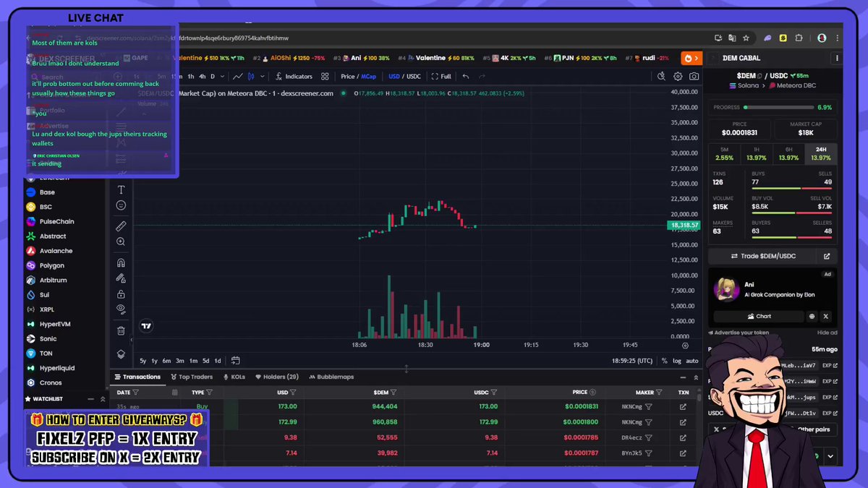Screen dimensions: 868x488
Task: Toggle the log scale option
Action: point(677,361)
